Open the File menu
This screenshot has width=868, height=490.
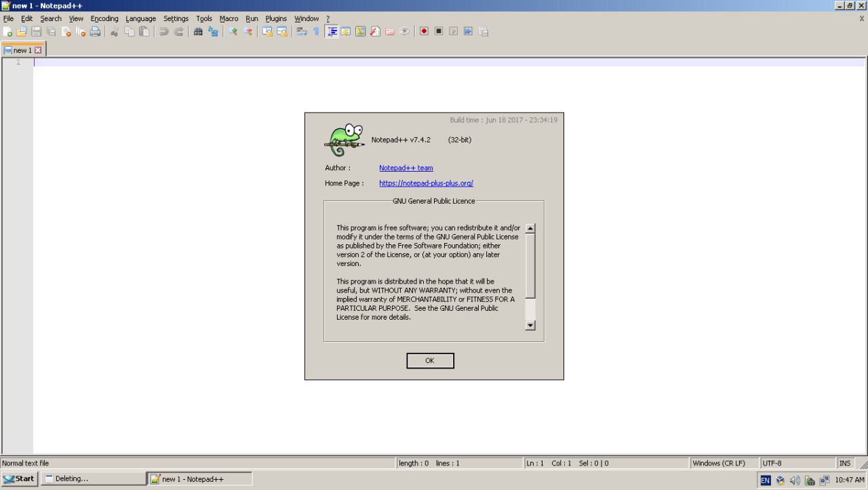pyautogui.click(x=8, y=18)
